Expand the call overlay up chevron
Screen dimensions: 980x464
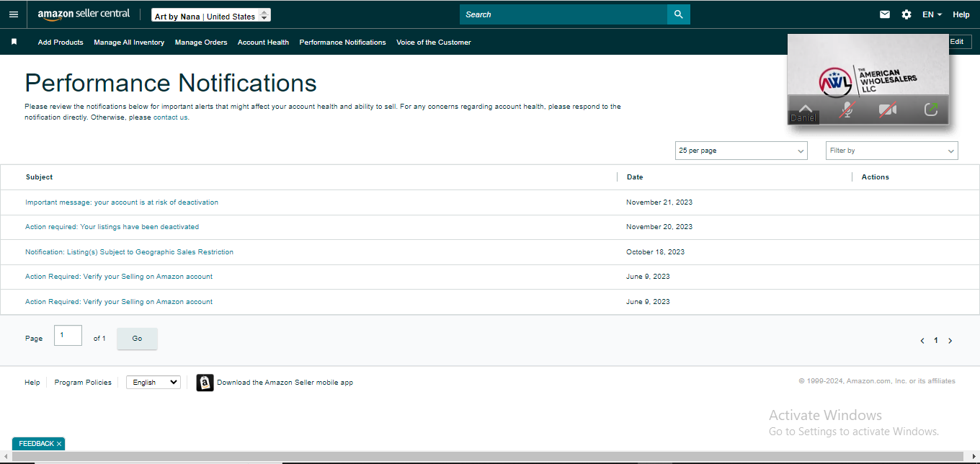click(x=806, y=107)
